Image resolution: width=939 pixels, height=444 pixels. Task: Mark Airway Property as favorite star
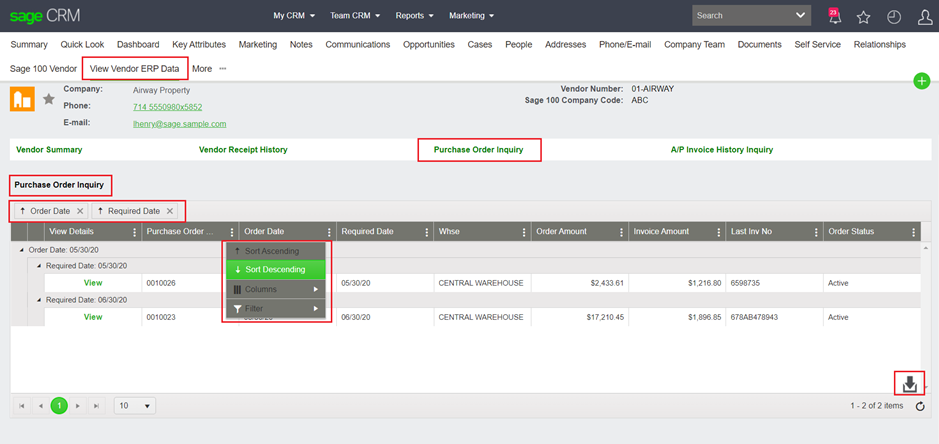(49, 99)
